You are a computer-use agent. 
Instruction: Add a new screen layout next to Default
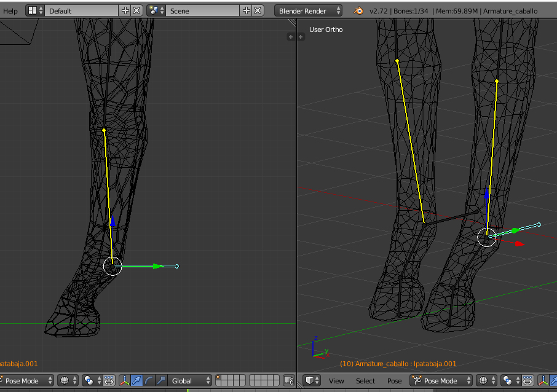tap(125, 11)
